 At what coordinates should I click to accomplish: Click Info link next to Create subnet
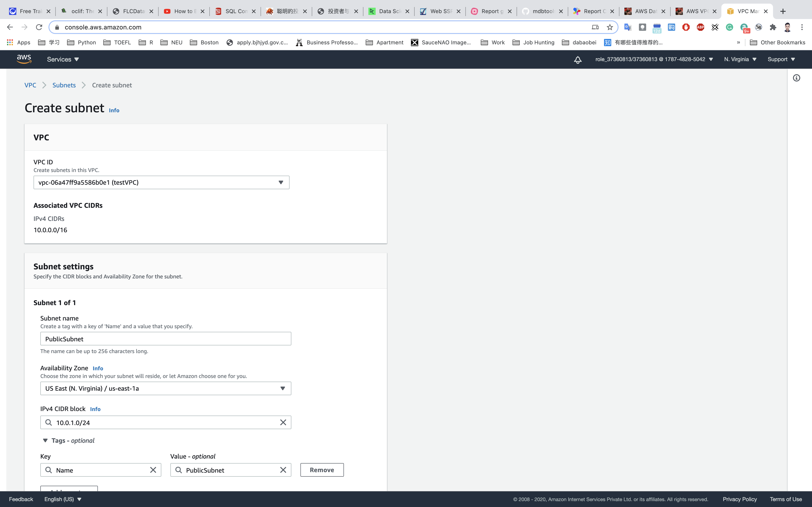(x=114, y=110)
